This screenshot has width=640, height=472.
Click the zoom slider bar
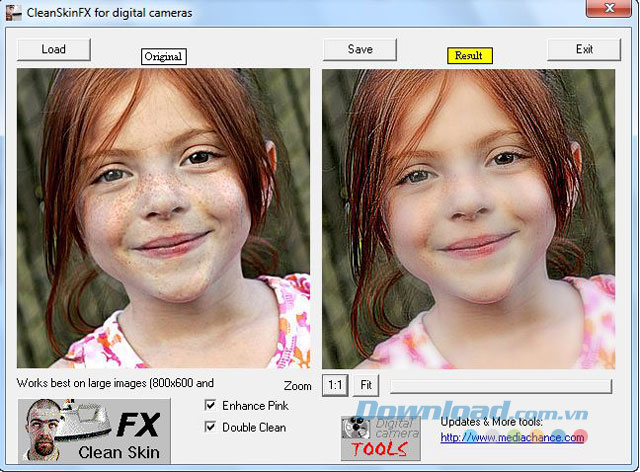(500, 385)
